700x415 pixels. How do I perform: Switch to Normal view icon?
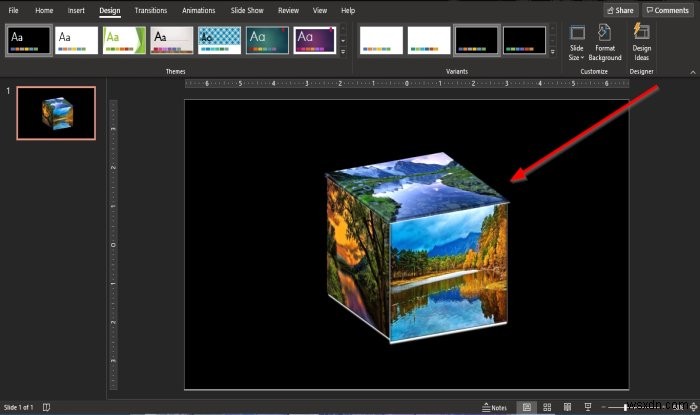527,407
